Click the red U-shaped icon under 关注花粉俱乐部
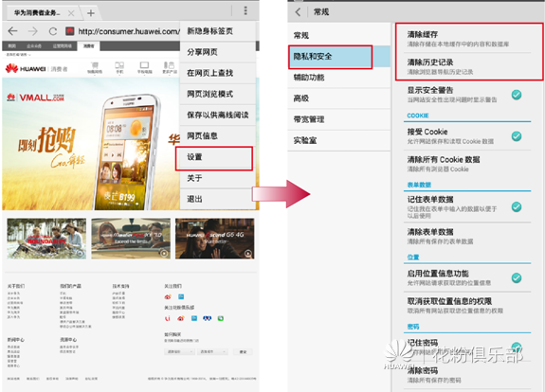The image size is (545, 392). [x=168, y=318]
